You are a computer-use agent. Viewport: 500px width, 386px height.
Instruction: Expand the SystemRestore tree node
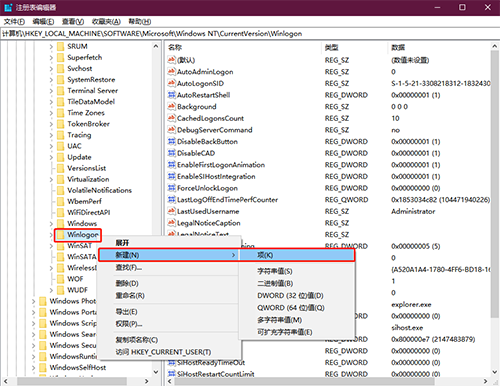pos(51,80)
